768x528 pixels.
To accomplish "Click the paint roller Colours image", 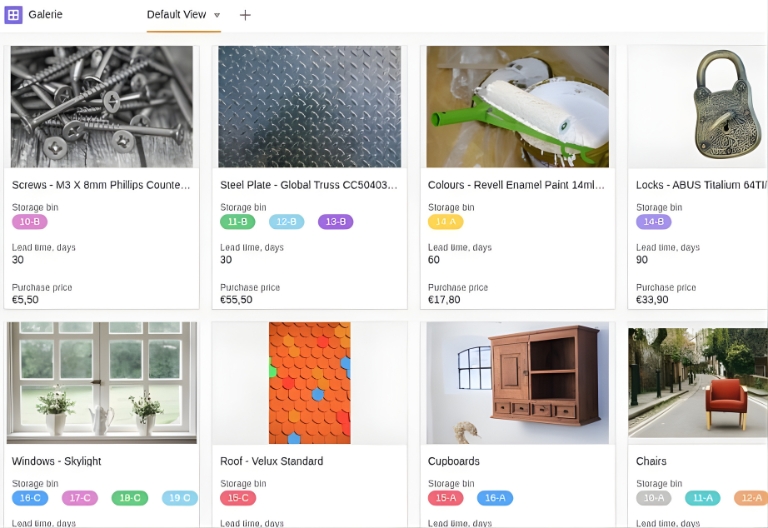I will pyautogui.click(x=517, y=106).
